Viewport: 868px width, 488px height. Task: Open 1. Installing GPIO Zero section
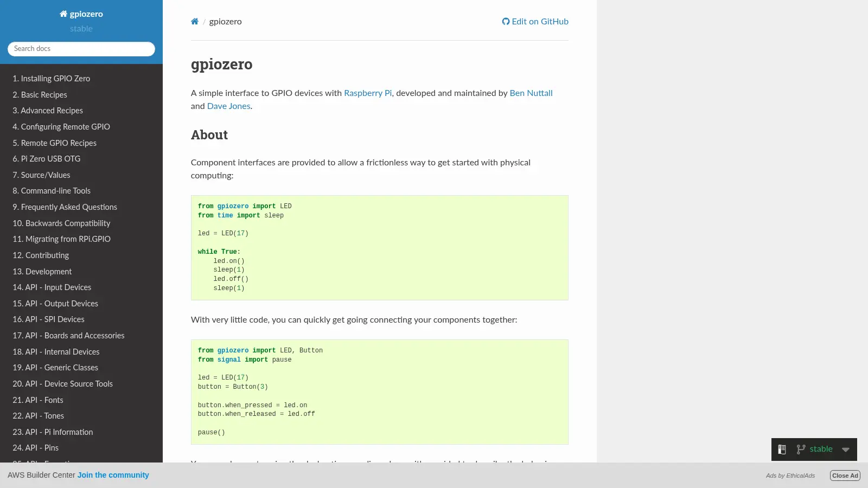81,79
